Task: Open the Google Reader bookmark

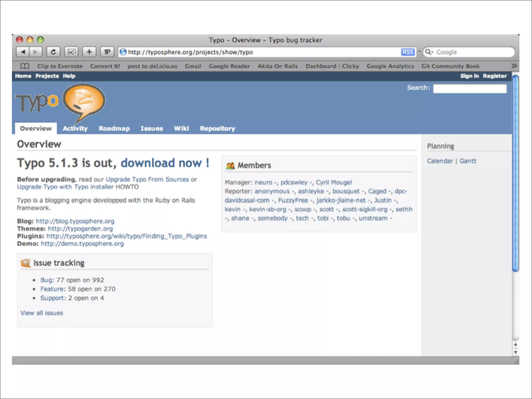Action: coord(229,66)
